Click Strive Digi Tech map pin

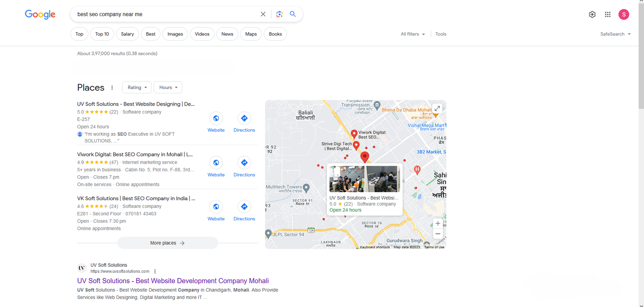pos(356,145)
